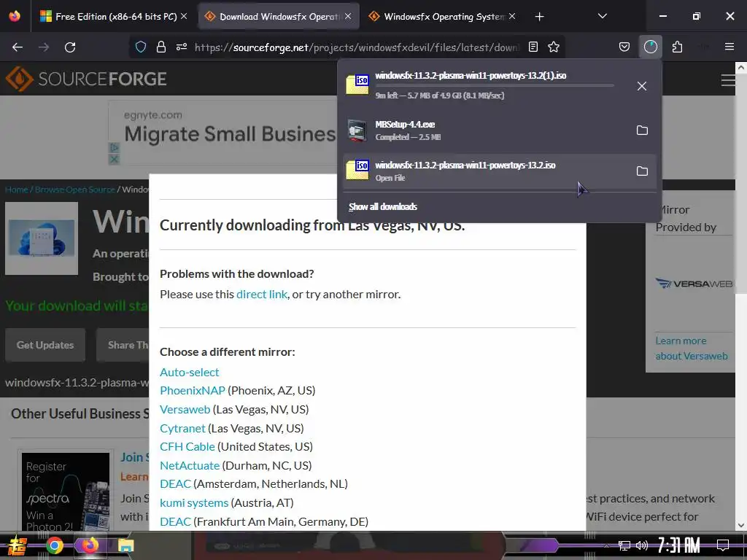Select kumi systems mirror
Image resolution: width=747 pixels, height=560 pixels.
click(x=194, y=503)
